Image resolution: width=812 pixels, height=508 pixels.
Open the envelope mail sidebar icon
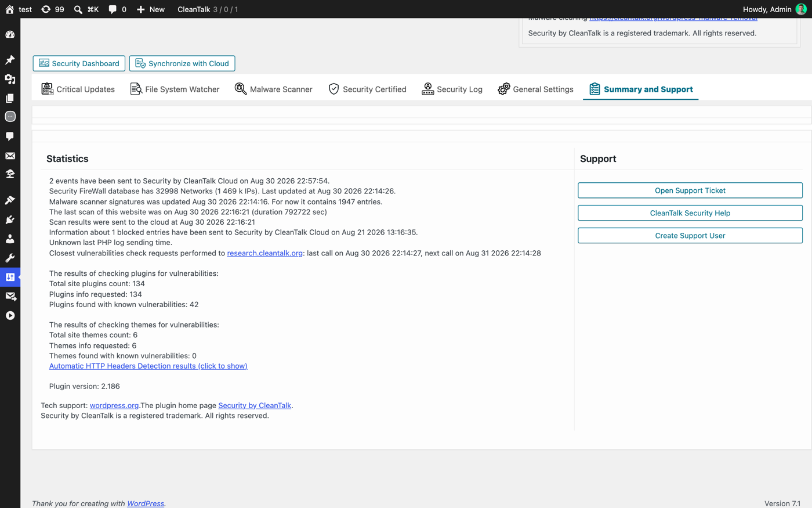click(x=10, y=156)
